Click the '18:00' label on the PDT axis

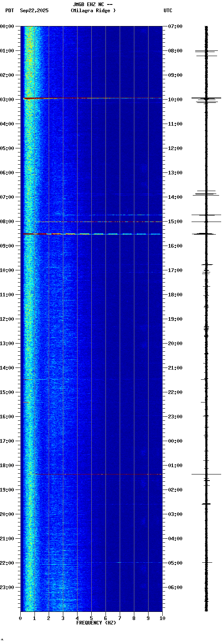(x=7, y=466)
